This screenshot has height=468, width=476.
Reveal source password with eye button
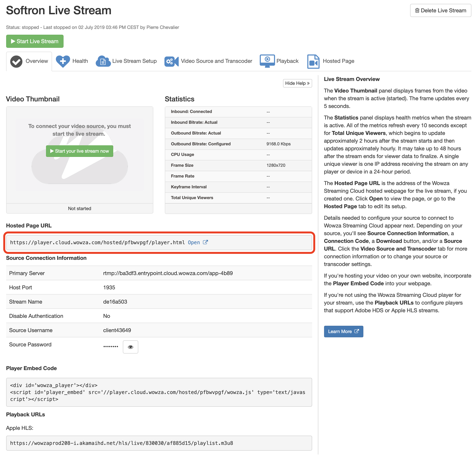pos(130,347)
